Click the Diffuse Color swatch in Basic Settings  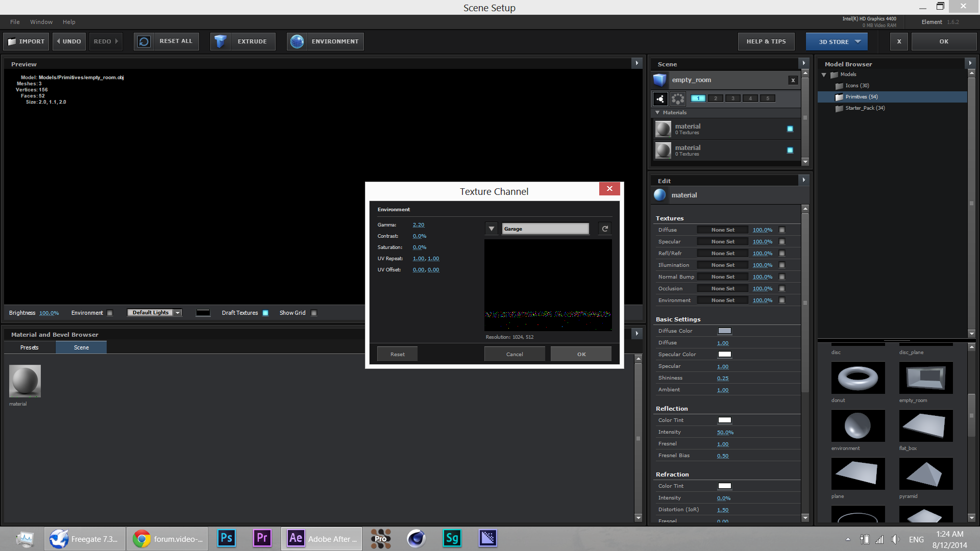724,330
